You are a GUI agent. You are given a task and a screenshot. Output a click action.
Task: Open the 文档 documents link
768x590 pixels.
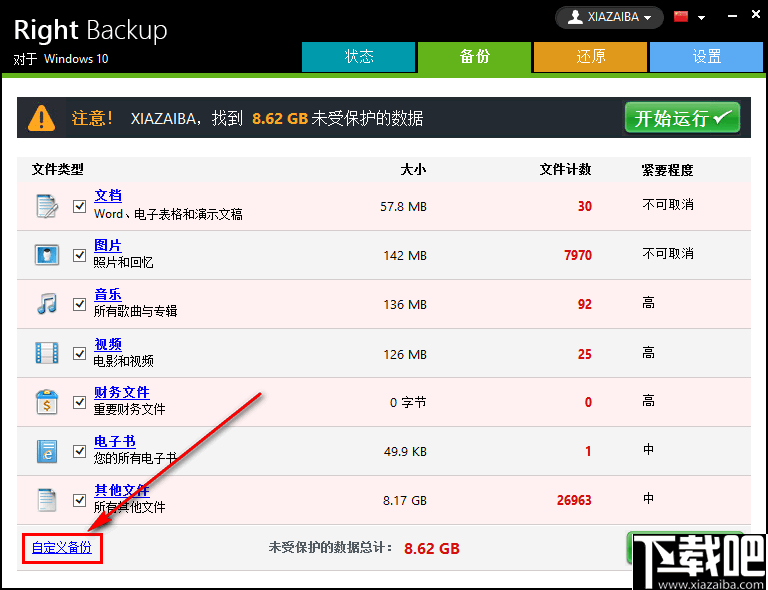108,196
